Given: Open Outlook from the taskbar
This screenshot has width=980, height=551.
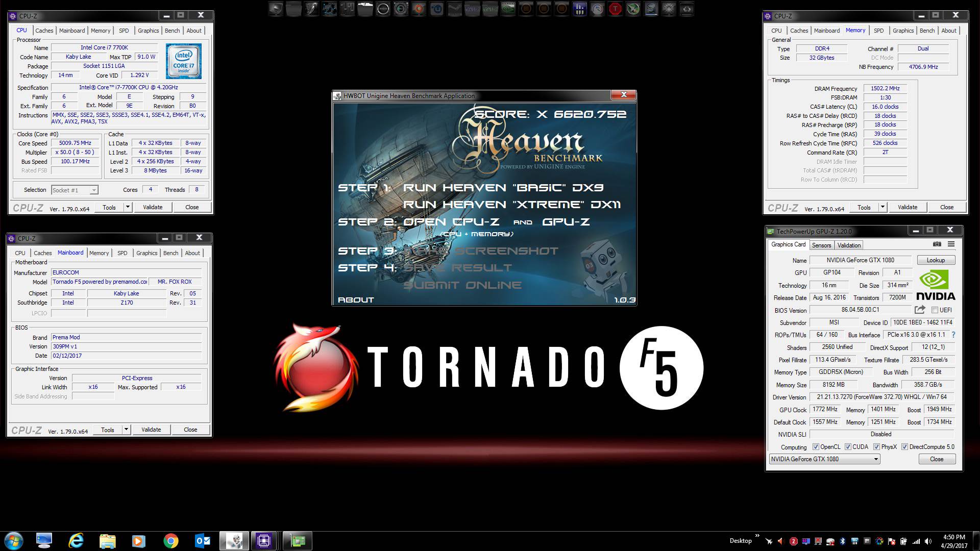Looking at the screenshot, I should tap(203, 541).
